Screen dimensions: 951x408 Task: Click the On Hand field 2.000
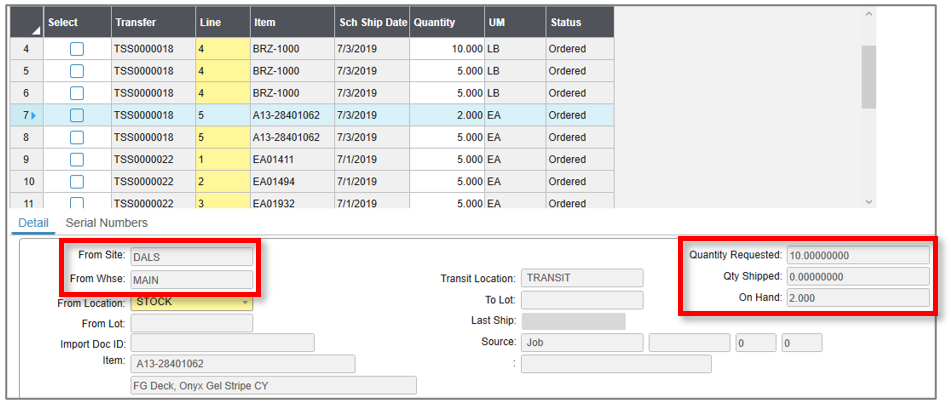(x=858, y=298)
